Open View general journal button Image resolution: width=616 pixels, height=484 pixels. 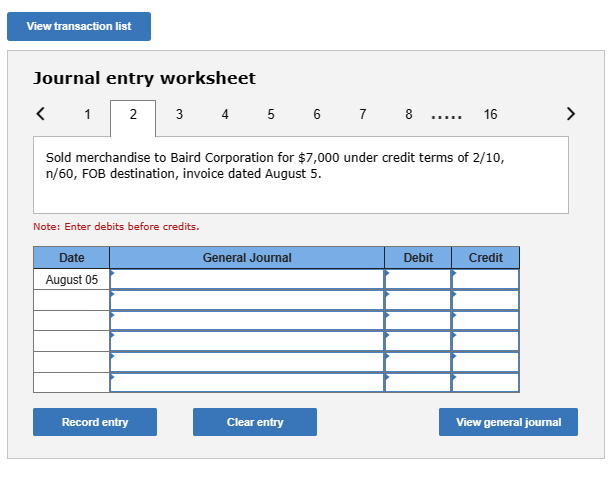(508, 422)
